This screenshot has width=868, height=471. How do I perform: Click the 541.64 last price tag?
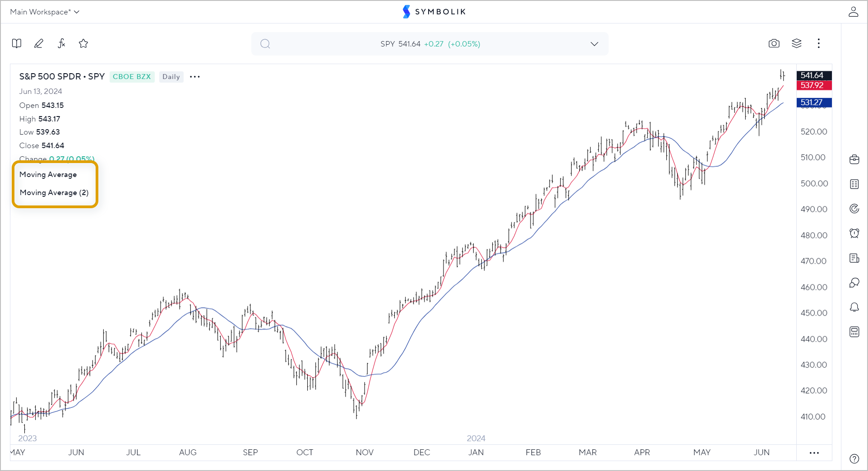click(814, 75)
